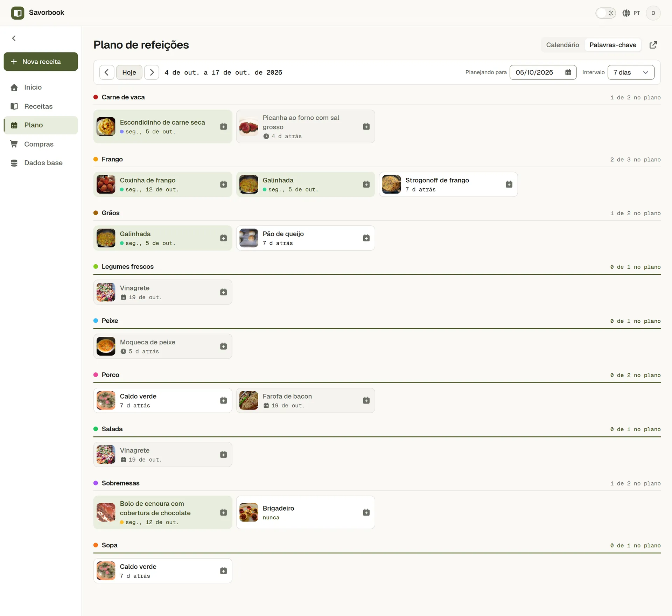Open the language selector globe
This screenshot has width=672, height=616.
click(x=626, y=13)
